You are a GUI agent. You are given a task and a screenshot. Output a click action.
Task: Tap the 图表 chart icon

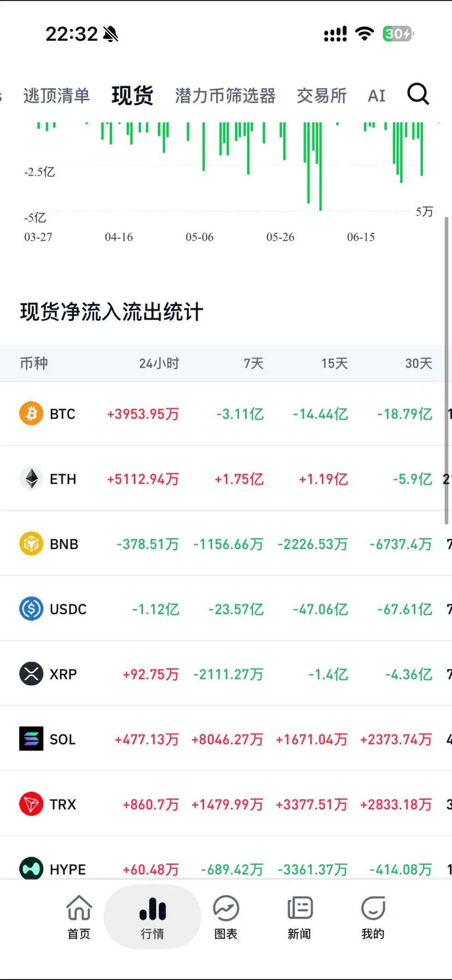[x=226, y=908]
